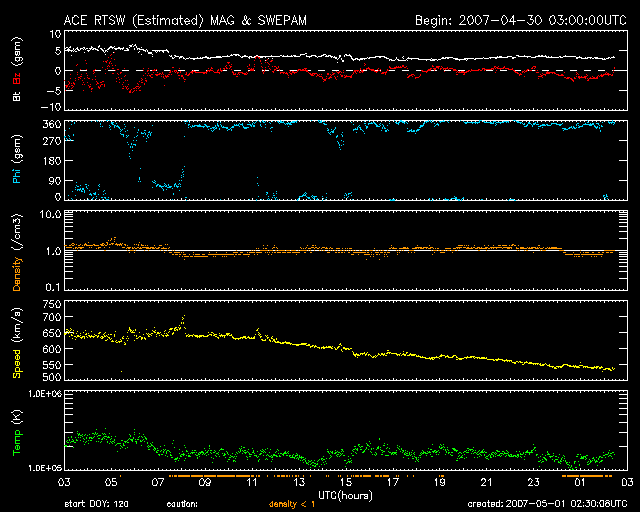Click the "Begin: 2007-04-30 03:00:00UTC" text
Screen dimensions: 640x512
(x=521, y=20)
